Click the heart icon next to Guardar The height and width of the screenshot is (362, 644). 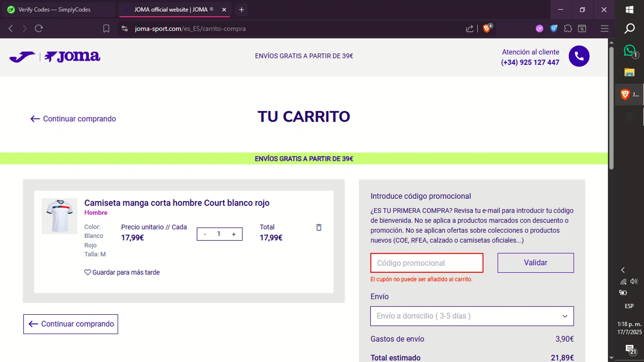pyautogui.click(x=88, y=272)
